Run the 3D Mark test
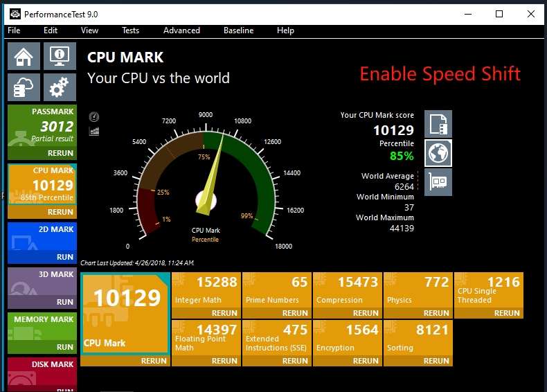The image size is (547, 392). pos(65,302)
